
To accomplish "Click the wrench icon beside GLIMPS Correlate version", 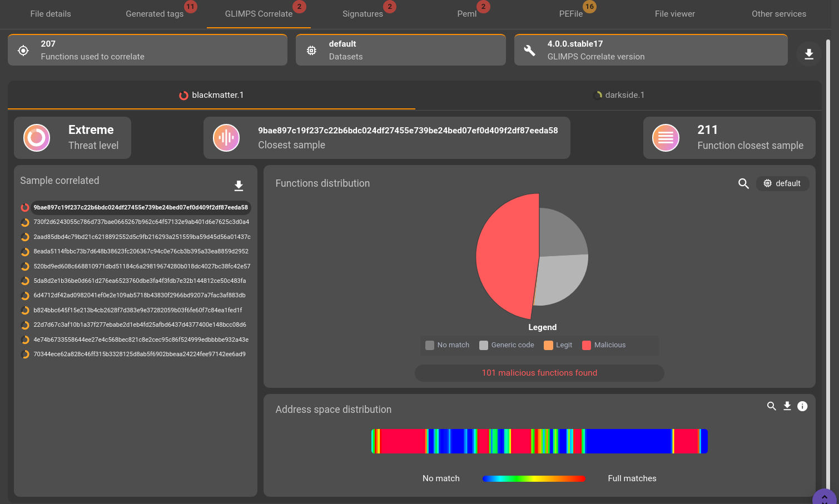I will pyautogui.click(x=530, y=51).
